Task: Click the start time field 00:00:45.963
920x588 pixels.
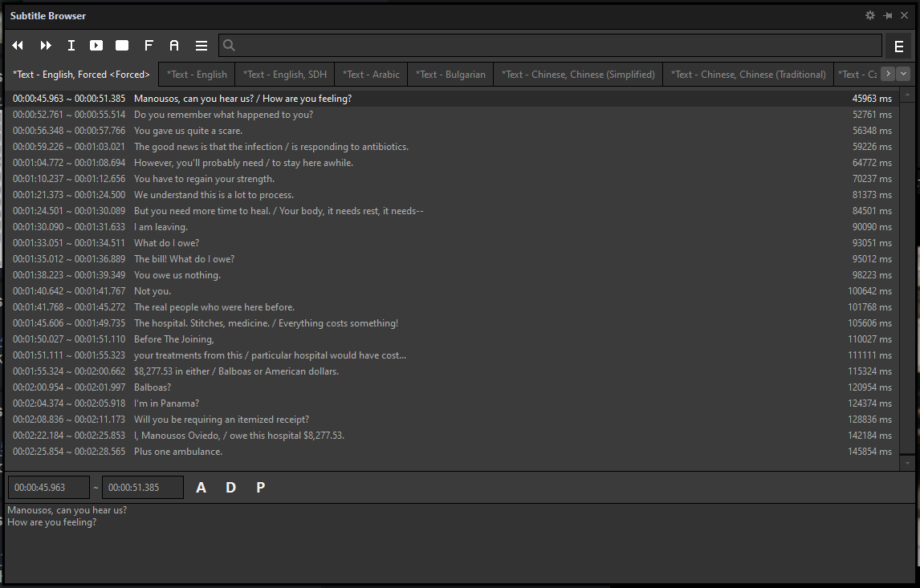Action: [x=49, y=487]
